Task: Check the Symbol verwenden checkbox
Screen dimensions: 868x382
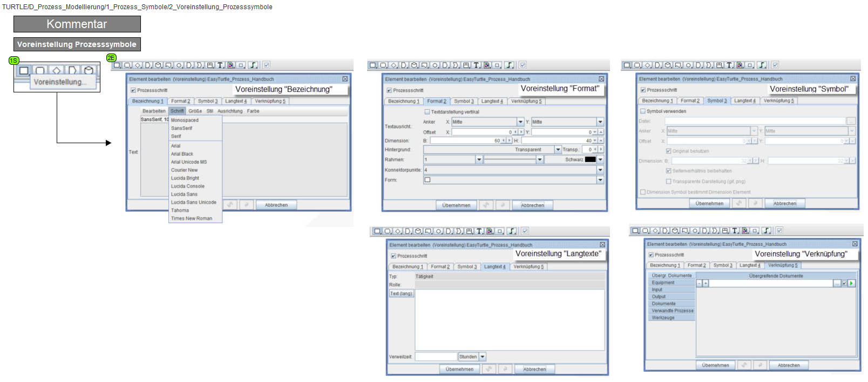Action: pos(643,111)
